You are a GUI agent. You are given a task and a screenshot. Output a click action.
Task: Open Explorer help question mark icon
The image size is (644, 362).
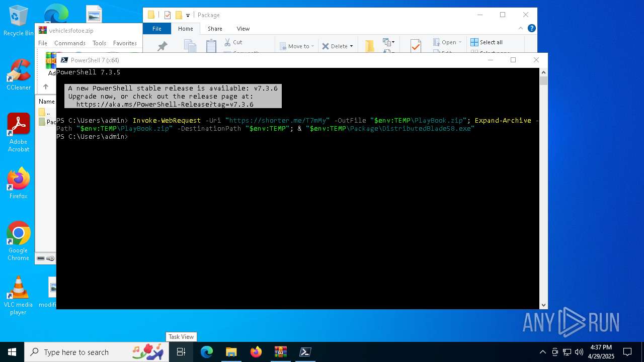click(x=531, y=28)
